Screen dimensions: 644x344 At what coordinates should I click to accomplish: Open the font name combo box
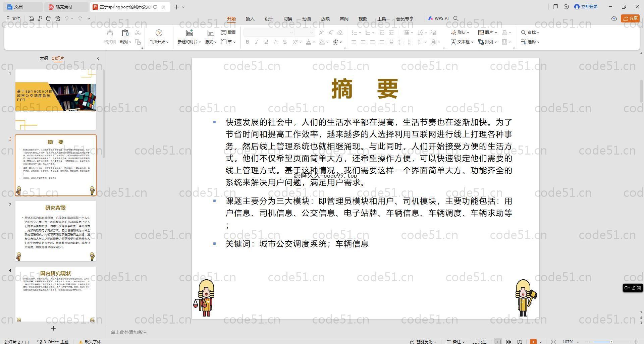269,33
